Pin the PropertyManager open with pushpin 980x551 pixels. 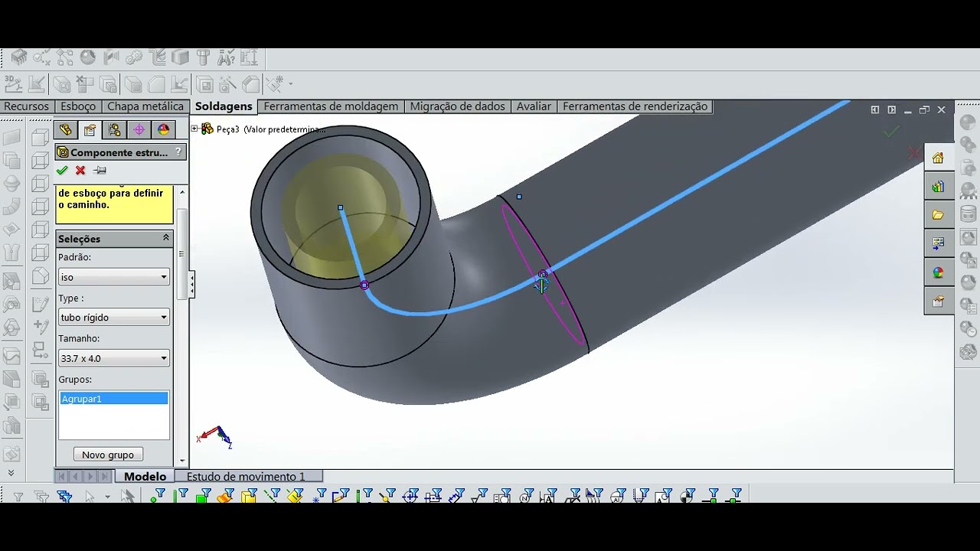100,170
